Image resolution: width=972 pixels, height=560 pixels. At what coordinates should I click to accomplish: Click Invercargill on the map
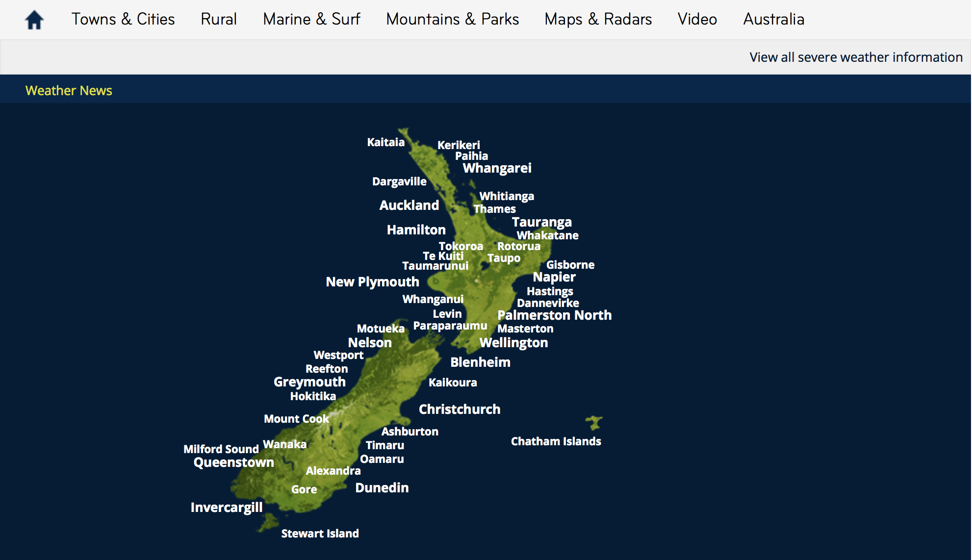(226, 508)
